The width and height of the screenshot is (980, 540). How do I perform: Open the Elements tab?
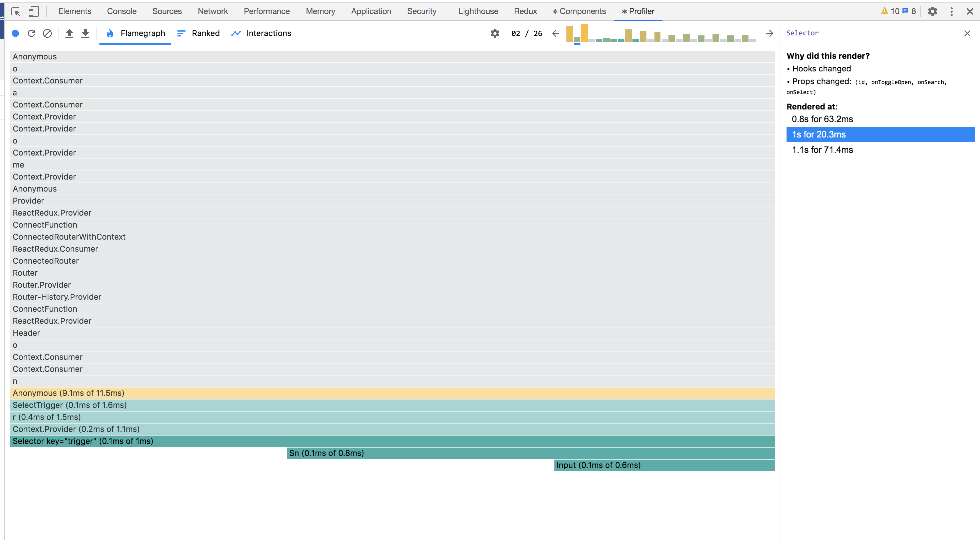[75, 11]
